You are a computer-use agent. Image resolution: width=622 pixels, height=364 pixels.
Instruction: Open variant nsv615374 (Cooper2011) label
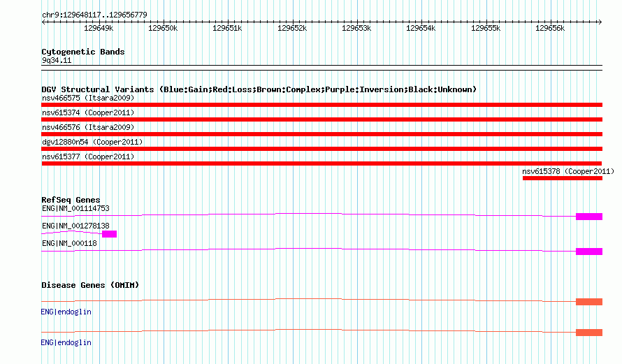tap(88, 112)
